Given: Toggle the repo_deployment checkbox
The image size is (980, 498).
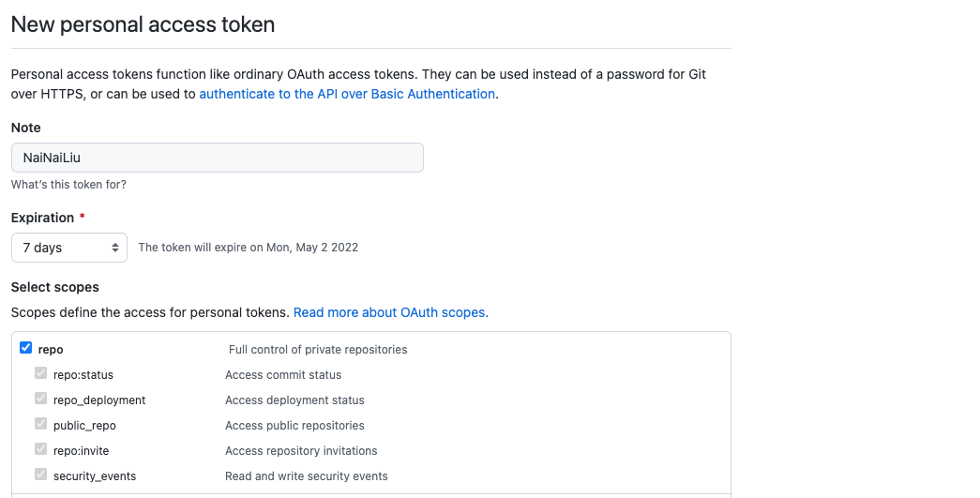Looking at the screenshot, I should [x=41, y=400].
